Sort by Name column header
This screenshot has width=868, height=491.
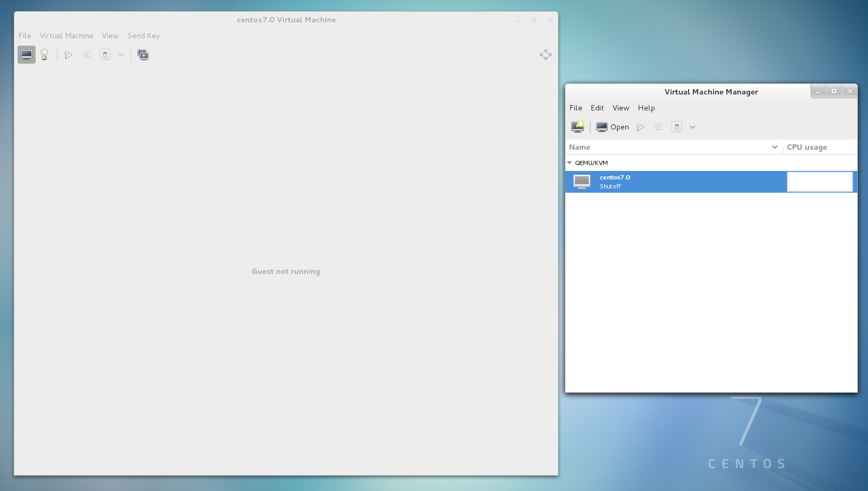tap(674, 147)
